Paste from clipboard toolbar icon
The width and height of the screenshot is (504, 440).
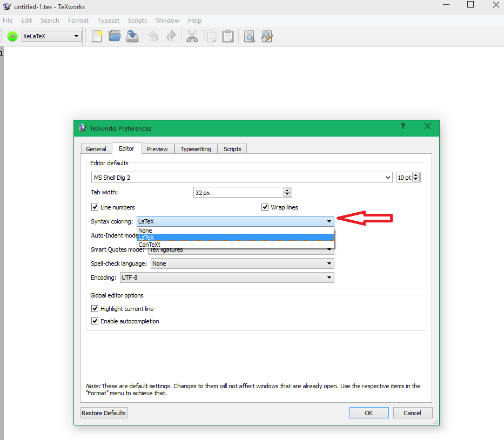click(228, 36)
